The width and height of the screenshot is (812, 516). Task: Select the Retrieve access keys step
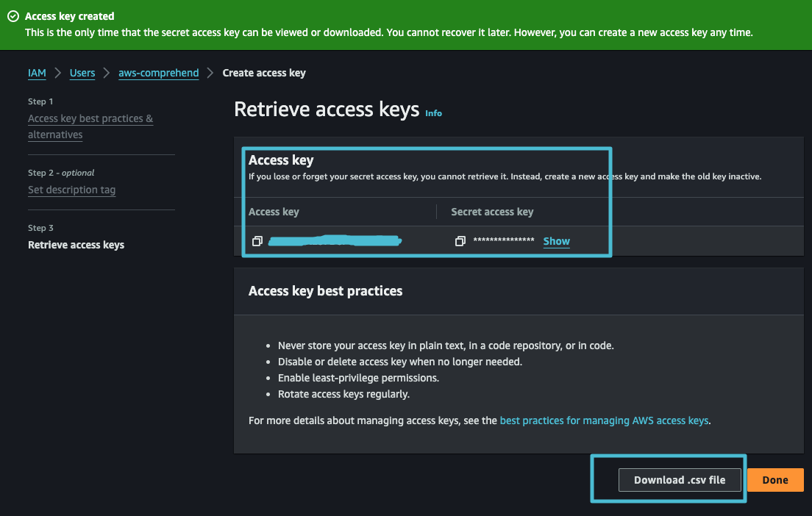[x=76, y=245]
